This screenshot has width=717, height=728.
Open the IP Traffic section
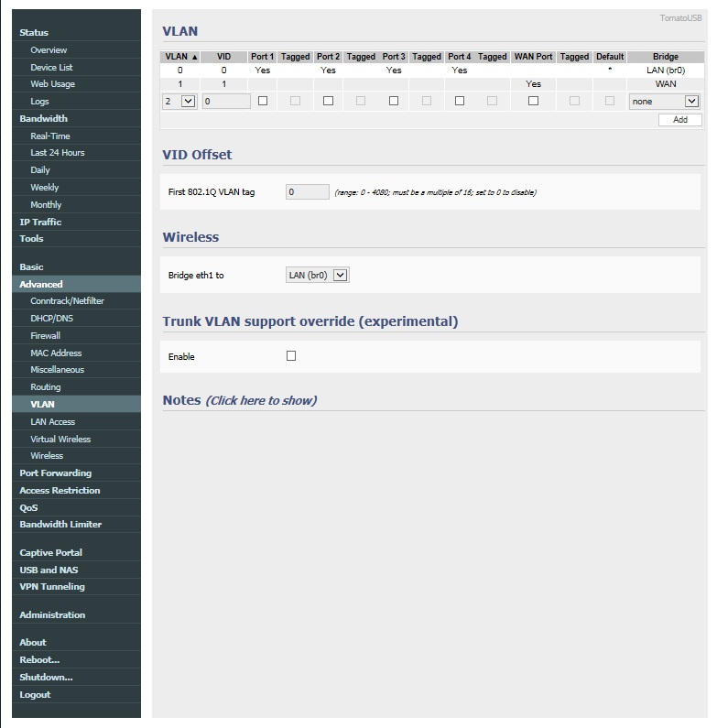coord(40,222)
